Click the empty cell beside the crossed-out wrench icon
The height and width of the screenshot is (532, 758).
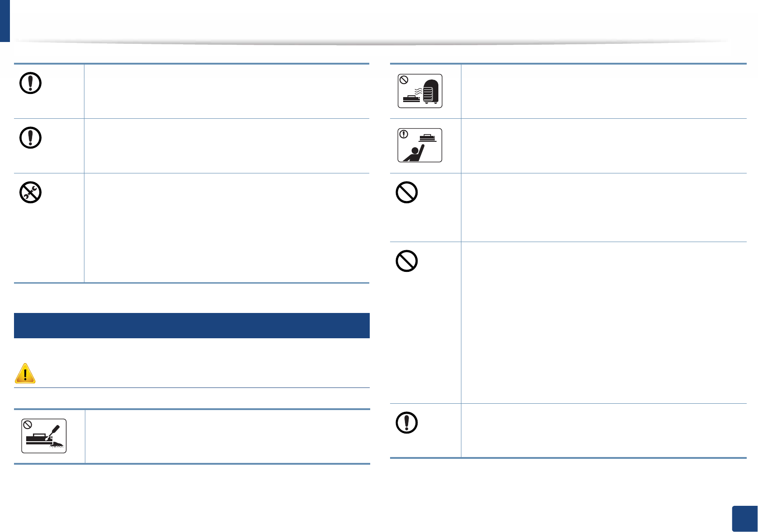[227, 228]
